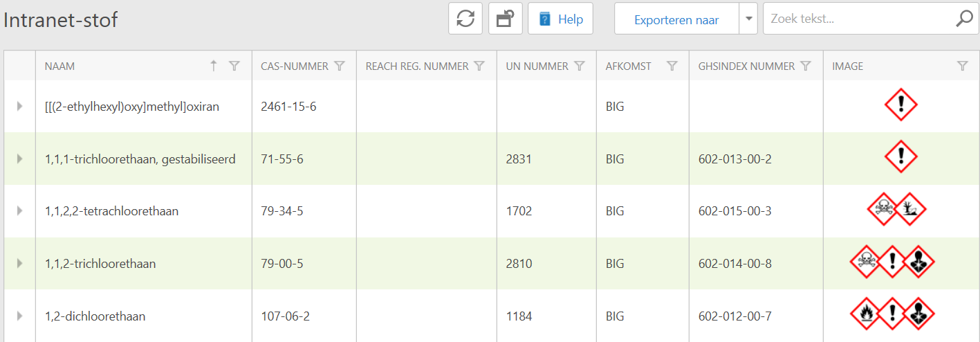Click the REACH REG. NUMMER filter icon
The image size is (980, 342).
point(479,66)
